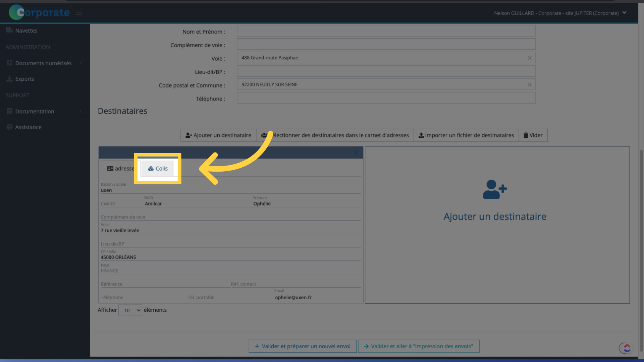The height and width of the screenshot is (362, 644).
Task: Click the Assistance sidebar link
Action: 28,127
